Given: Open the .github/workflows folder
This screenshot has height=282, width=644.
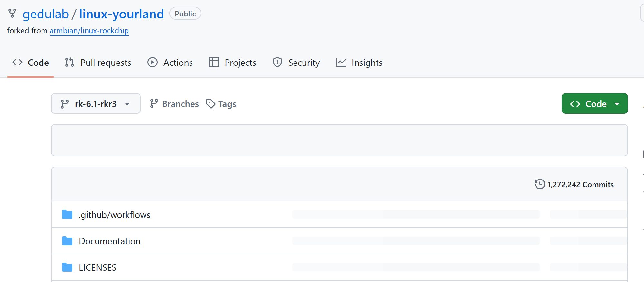Looking at the screenshot, I should pyautogui.click(x=115, y=215).
